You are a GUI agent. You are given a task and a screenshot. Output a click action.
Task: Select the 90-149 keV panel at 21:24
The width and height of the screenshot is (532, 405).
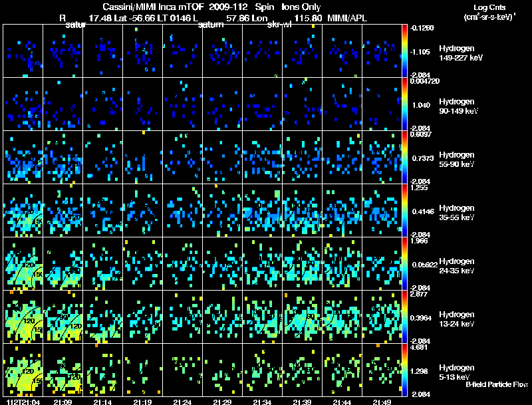[x=182, y=104]
